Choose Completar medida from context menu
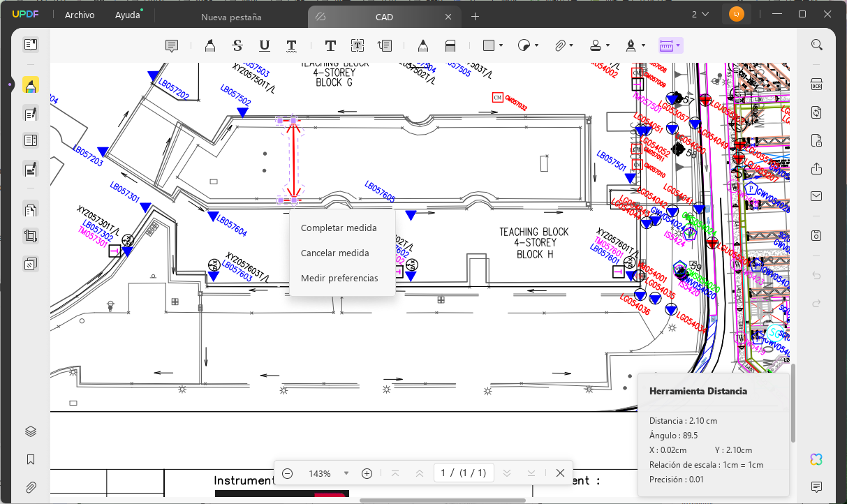 point(339,228)
